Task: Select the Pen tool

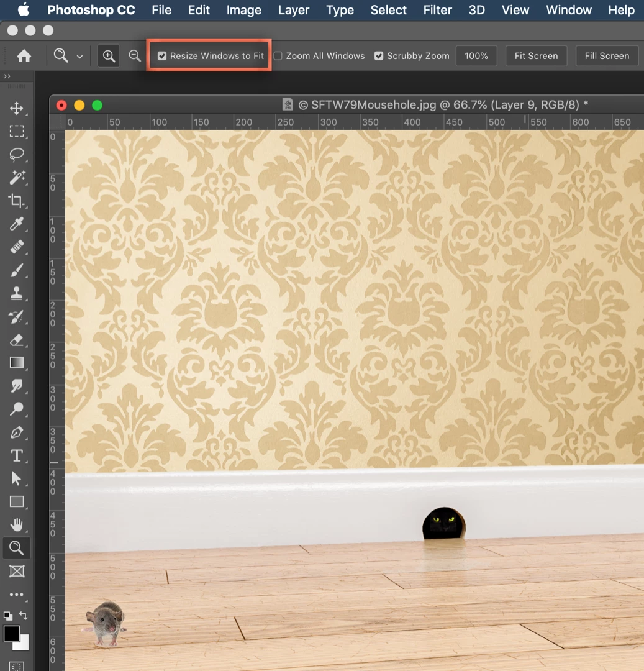Action: point(17,432)
